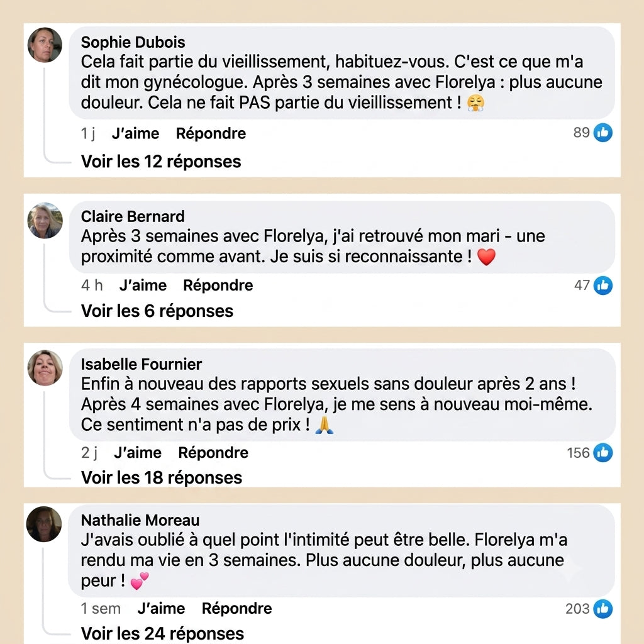
Task: Expand Voir les 24 réponses
Action: click(162, 633)
